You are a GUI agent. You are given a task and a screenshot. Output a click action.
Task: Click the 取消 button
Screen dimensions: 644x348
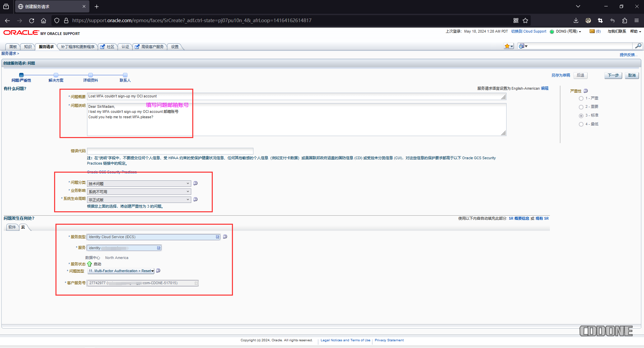tap(632, 75)
